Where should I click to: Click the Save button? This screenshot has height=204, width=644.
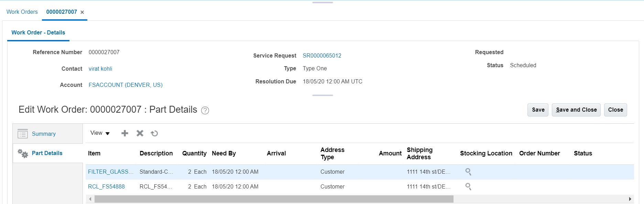(538, 110)
